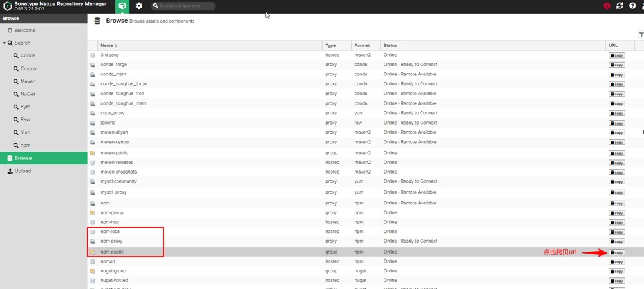The image size is (644, 289).
Task: Click the conda_forge proxy repository icon
Action: [92, 65]
